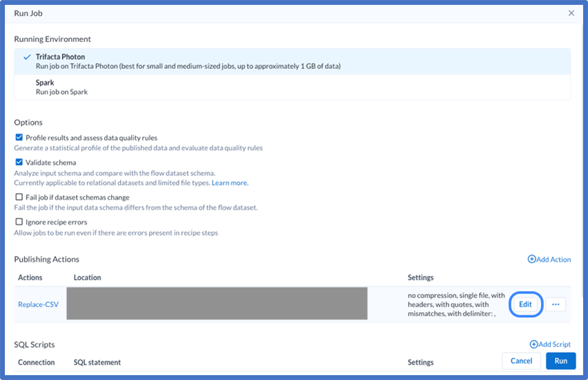Enable Fail job if dataset schemas change
The height and width of the screenshot is (380, 588).
pyautogui.click(x=19, y=197)
